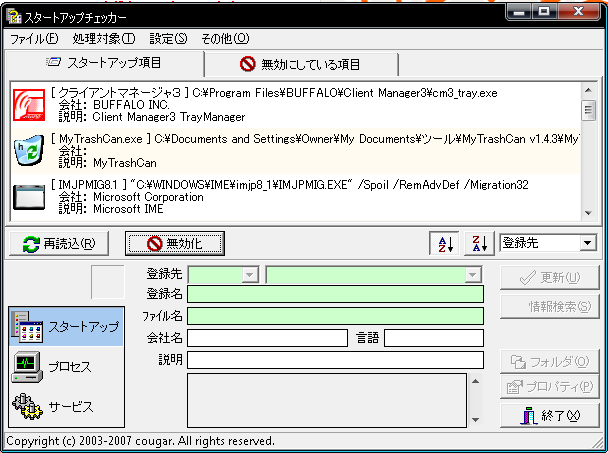Click the Microsoft Corporation company line
Viewport: 608px width, 453px height.
click(131, 197)
